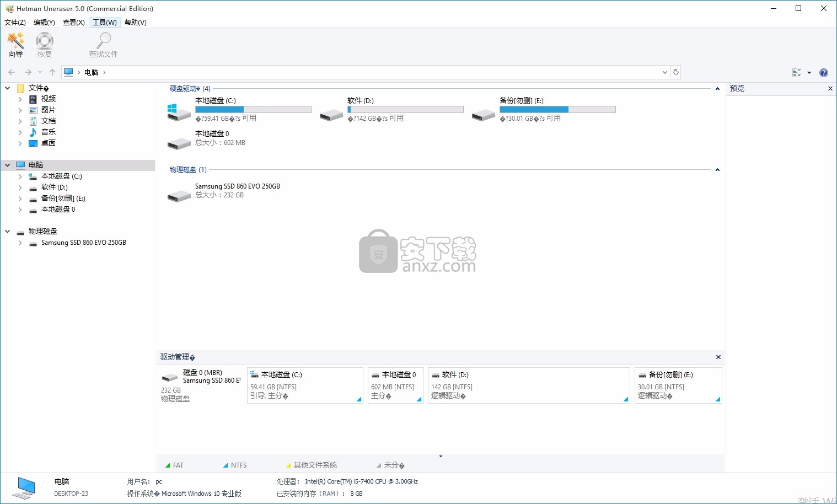Viewport: 837px width, 504px height.
Task: Click the NTFS legend entry
Action: (x=234, y=465)
